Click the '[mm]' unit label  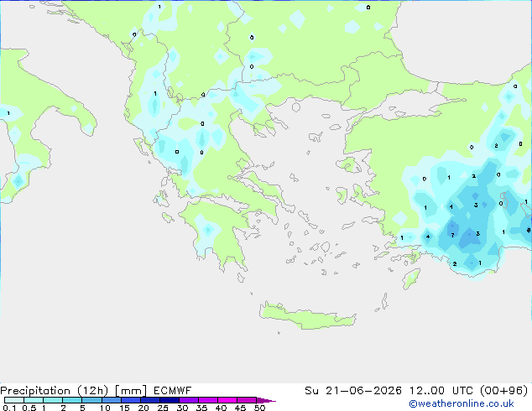click(131, 391)
